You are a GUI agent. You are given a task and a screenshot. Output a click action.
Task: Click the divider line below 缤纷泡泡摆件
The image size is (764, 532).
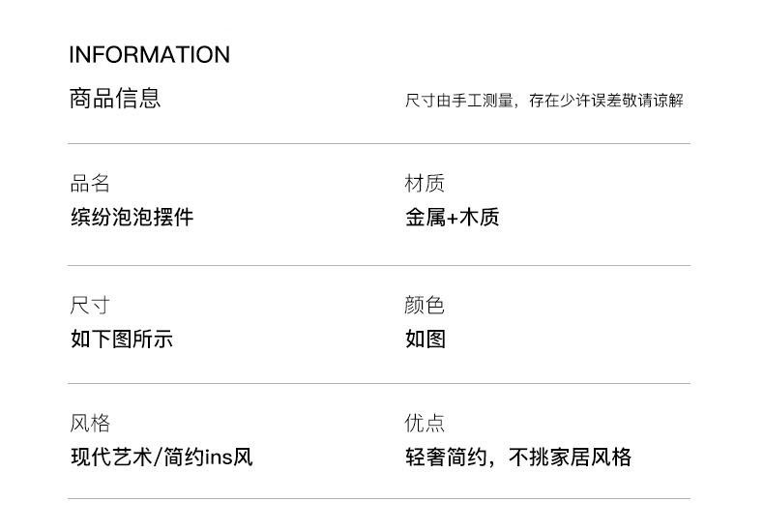point(379,265)
